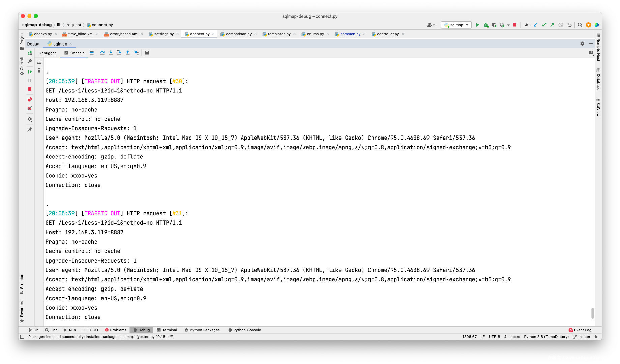Viewport: 620px width, 364px height.
Task: Run sqlmap with the green play button
Action: [x=477, y=25]
